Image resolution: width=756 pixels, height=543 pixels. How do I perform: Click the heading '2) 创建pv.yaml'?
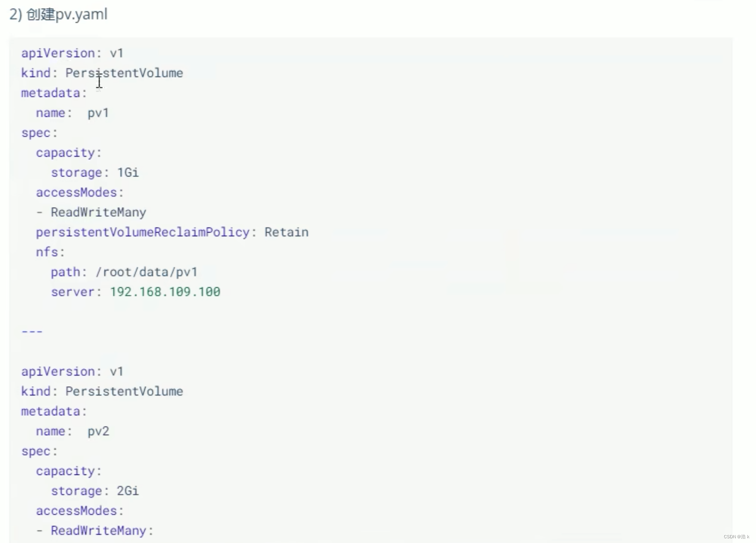[x=58, y=14]
